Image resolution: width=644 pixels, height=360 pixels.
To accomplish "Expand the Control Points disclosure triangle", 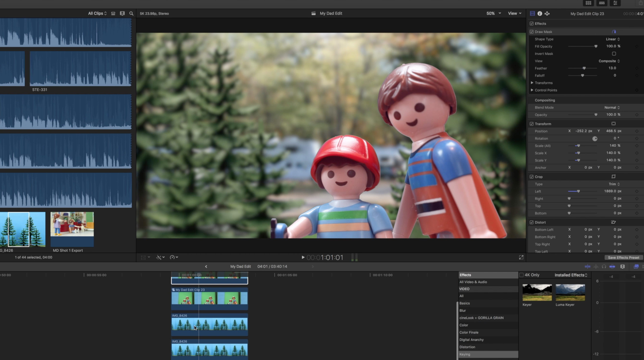I will click(532, 90).
